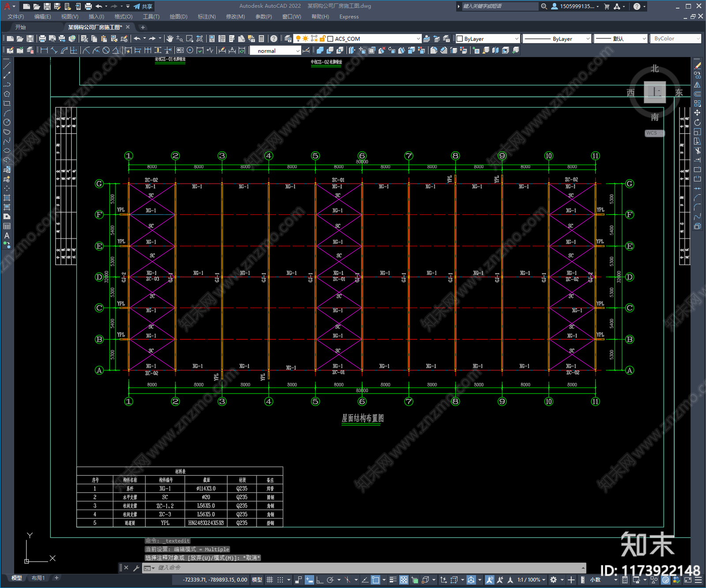Screen dimensions: 706x588
Task: Click the 上 face of the ViewCube
Action: [x=655, y=92]
